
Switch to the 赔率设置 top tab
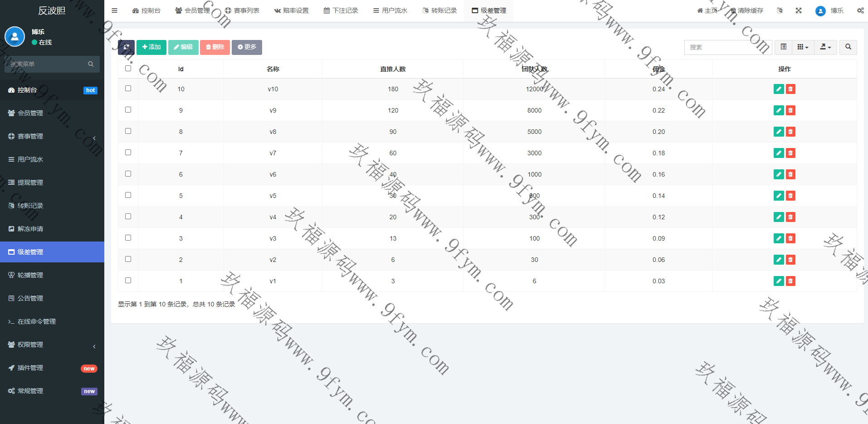point(291,10)
